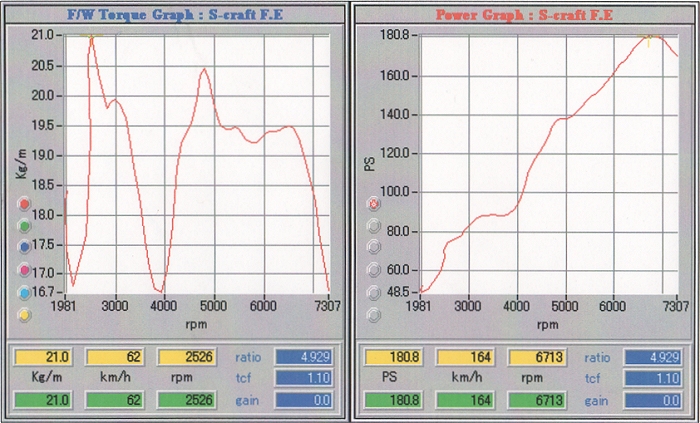Click the green 6713 rpm field

pos(537,399)
